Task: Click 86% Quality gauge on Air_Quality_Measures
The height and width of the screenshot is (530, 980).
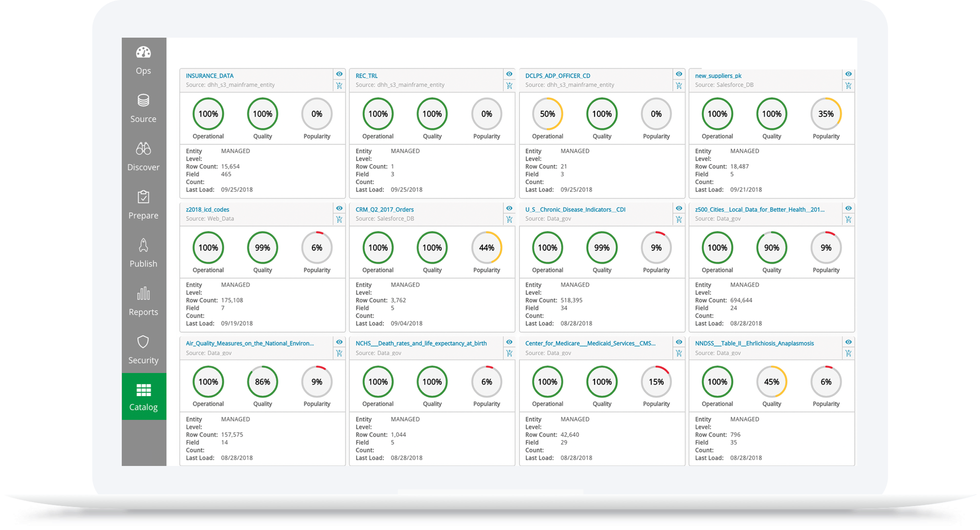Action: pyautogui.click(x=263, y=382)
